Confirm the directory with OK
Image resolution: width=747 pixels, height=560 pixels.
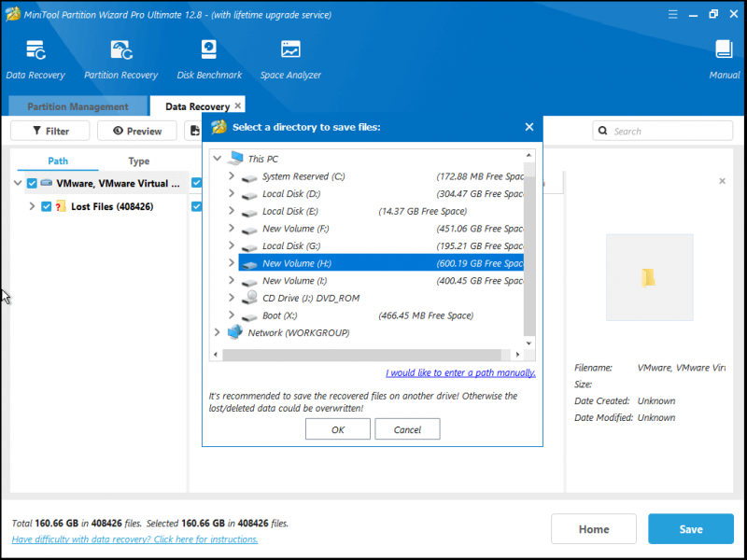pyautogui.click(x=338, y=429)
